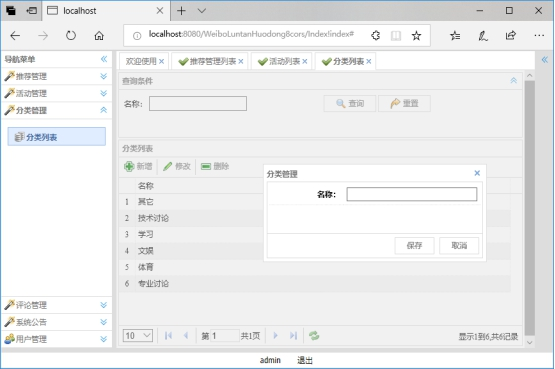
Task: Open new browser tab
Action: (x=181, y=11)
